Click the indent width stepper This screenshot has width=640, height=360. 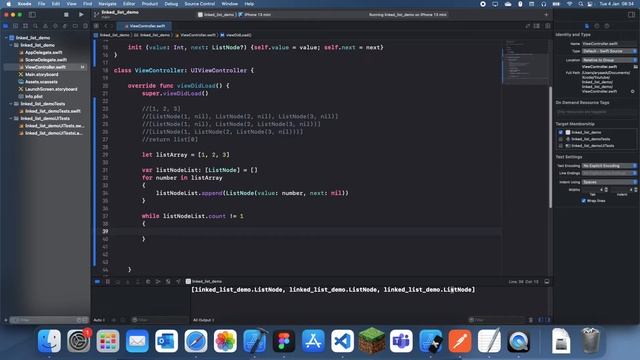coord(636,189)
